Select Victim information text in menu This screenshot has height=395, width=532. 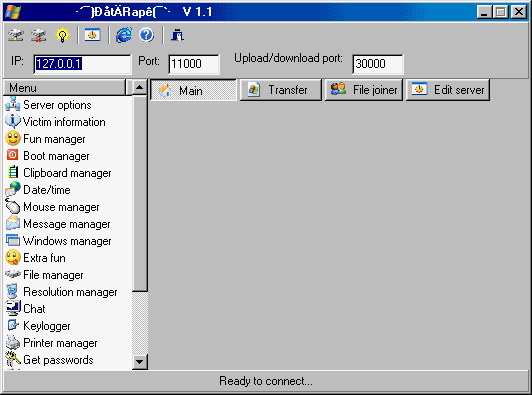tap(64, 122)
